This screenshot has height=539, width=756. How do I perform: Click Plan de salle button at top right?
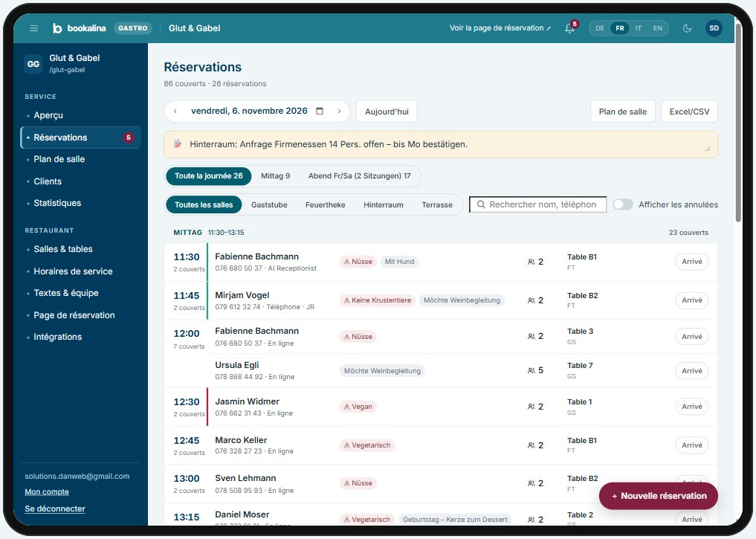(622, 112)
